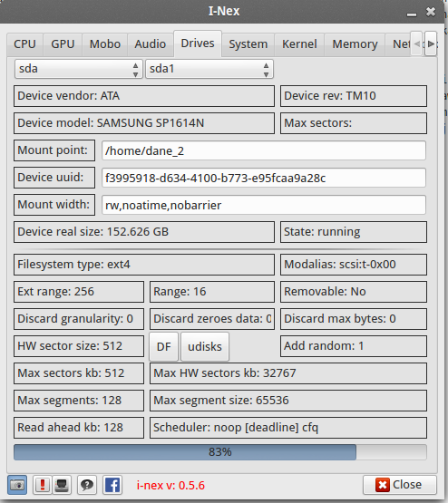Click the 'Mount point:' label

(x=53, y=150)
